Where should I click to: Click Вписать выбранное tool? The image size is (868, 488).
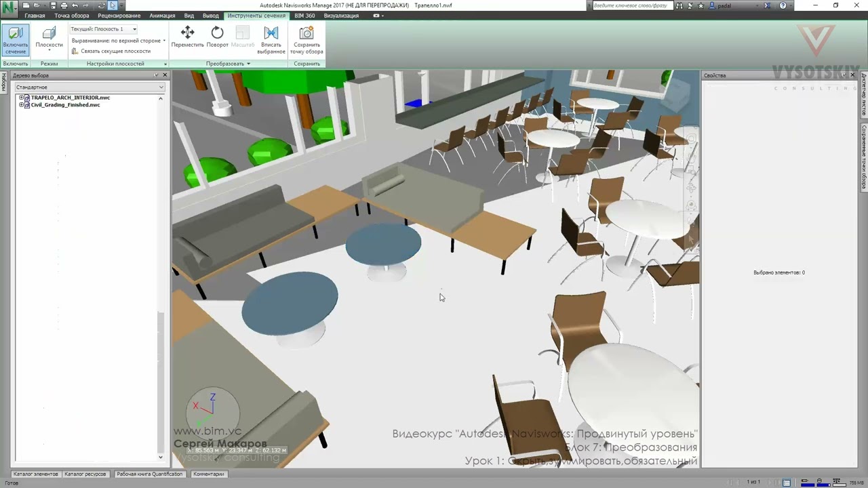(x=271, y=41)
